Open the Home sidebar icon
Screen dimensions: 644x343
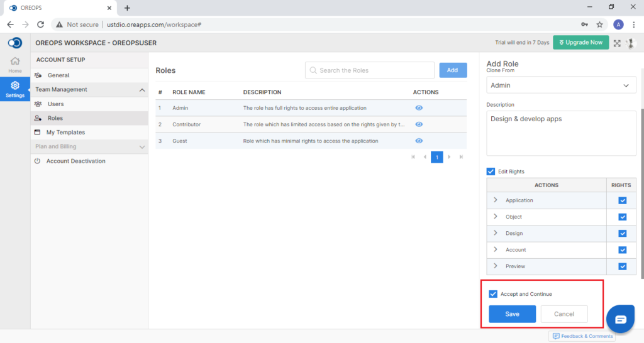15,65
